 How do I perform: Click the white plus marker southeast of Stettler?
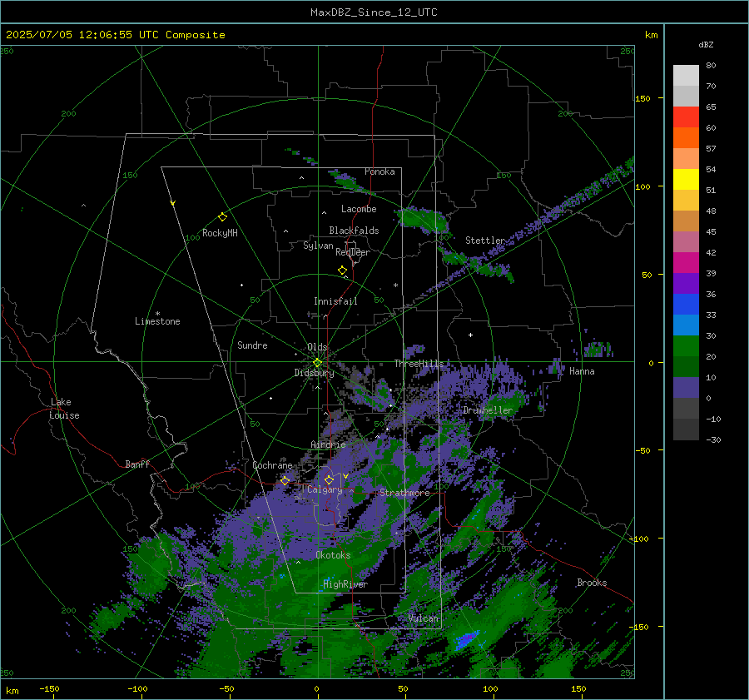(470, 335)
